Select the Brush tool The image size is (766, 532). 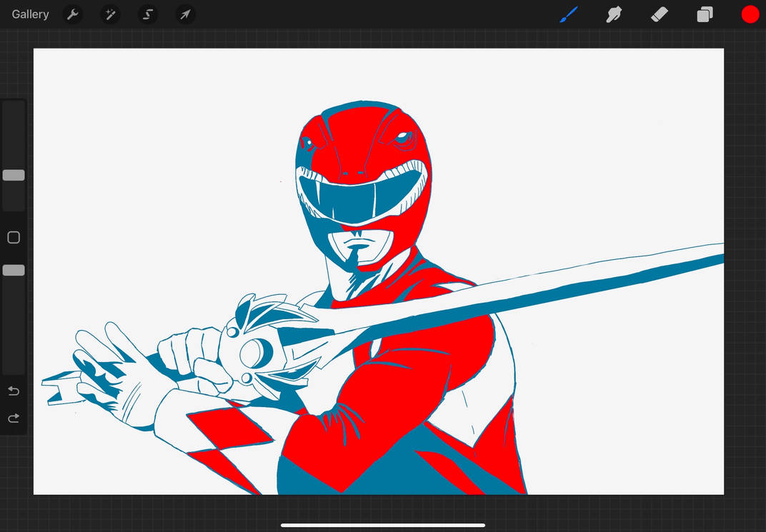[x=569, y=15]
